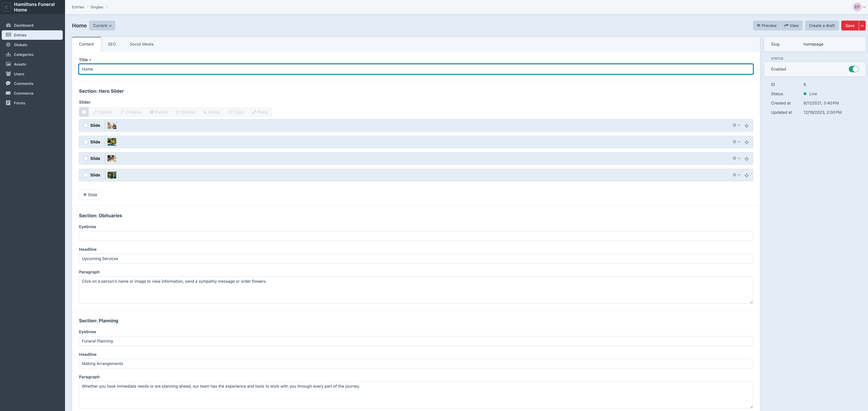Check the first Slide checkbox
The height and width of the screenshot is (411, 868).
tap(86, 125)
